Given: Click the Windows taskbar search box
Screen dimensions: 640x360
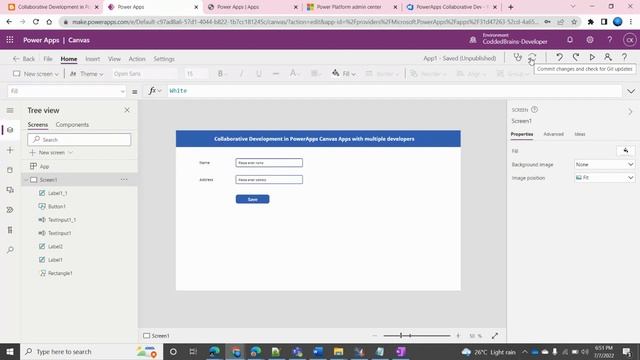Looking at the screenshot, I should point(91,351).
